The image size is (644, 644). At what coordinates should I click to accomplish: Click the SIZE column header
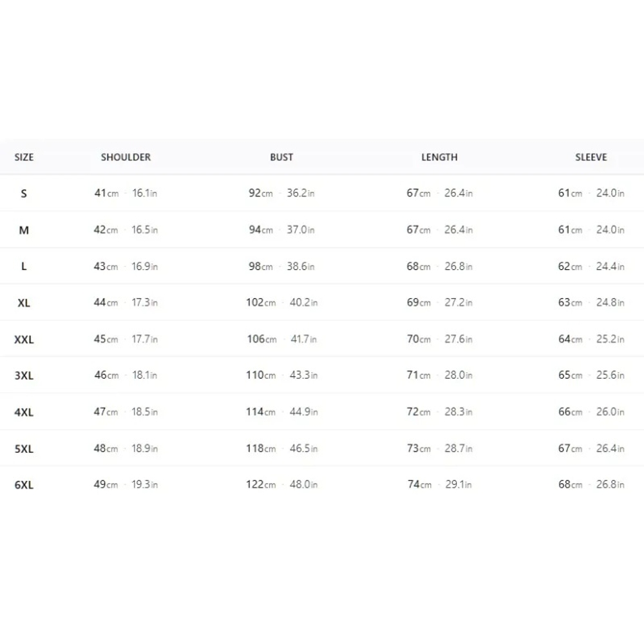click(24, 157)
